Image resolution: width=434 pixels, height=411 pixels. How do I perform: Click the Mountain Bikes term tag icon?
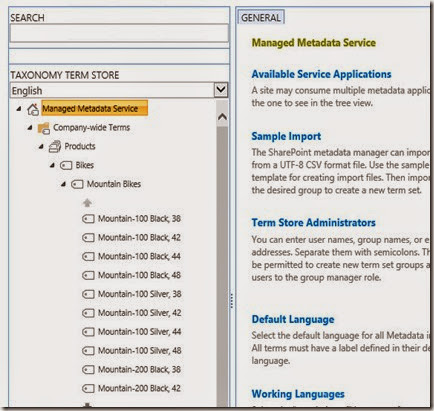[x=77, y=184]
